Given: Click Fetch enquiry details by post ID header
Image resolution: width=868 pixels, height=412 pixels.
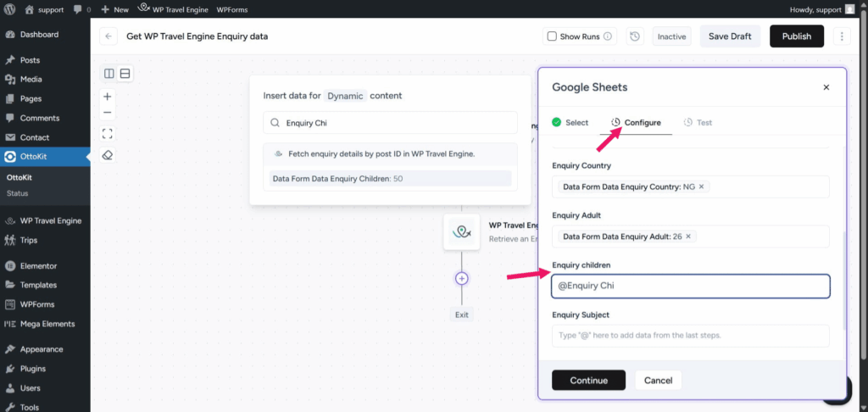Looking at the screenshot, I should tap(390, 154).
